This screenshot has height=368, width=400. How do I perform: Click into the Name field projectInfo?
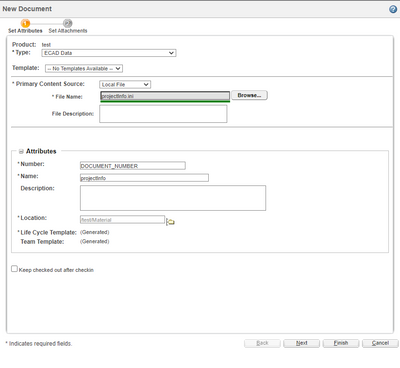pyautogui.click(x=144, y=178)
